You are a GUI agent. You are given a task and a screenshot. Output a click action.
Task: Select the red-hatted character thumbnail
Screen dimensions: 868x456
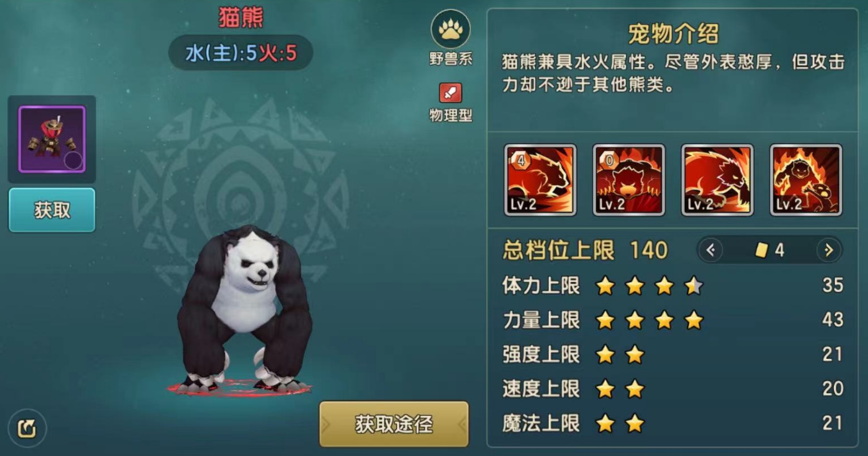tap(52, 139)
